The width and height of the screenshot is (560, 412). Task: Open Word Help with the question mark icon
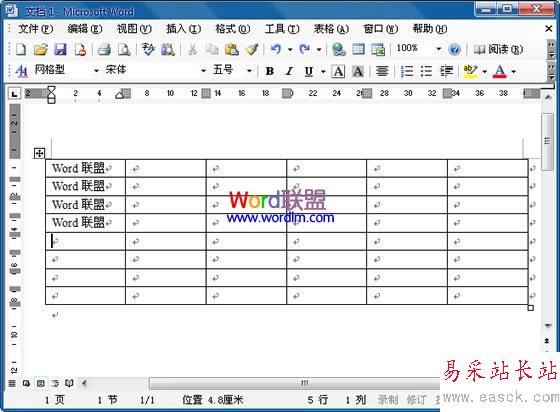[455, 49]
